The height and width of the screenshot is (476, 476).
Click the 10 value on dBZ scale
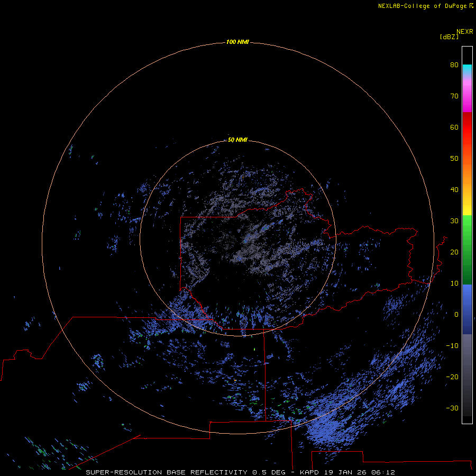(x=454, y=283)
